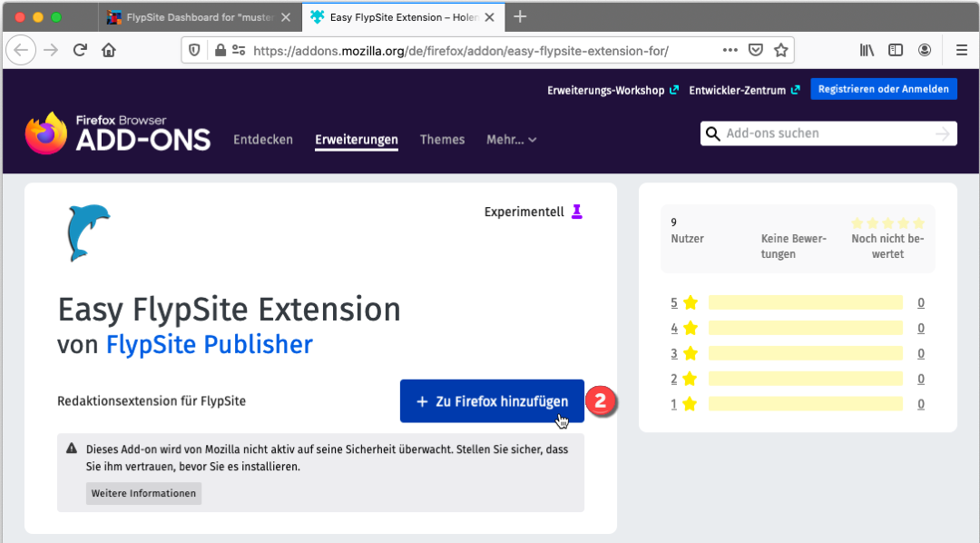
Task: Open page actions three-dot menu
Action: (x=730, y=50)
